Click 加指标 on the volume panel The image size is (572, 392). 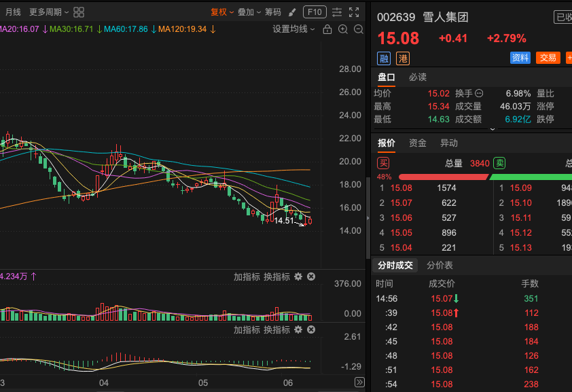[x=247, y=277]
